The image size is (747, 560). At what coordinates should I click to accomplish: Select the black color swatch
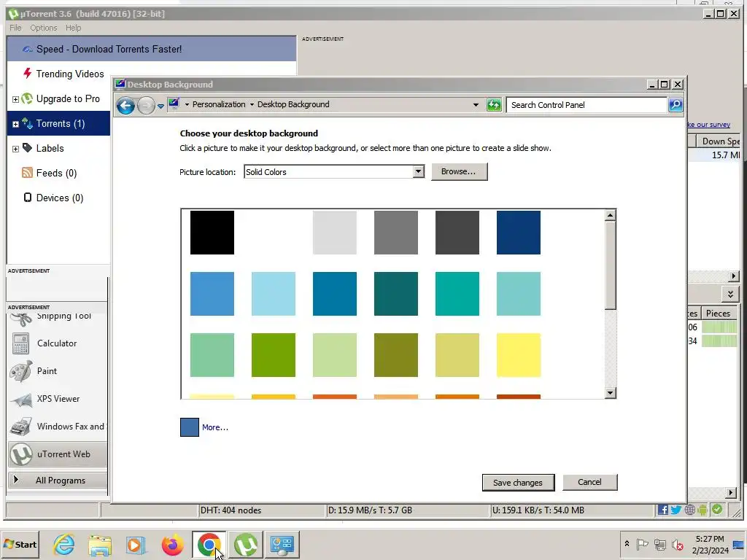click(212, 233)
